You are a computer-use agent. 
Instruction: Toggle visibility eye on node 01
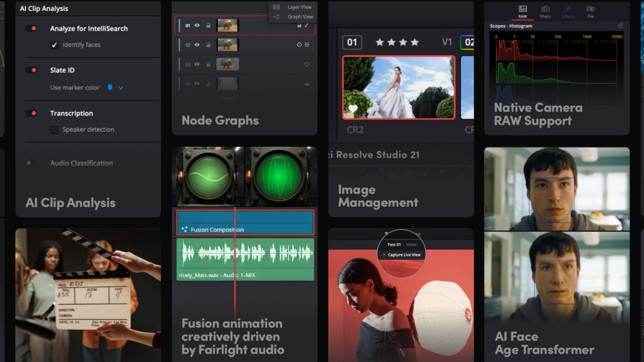(198, 26)
